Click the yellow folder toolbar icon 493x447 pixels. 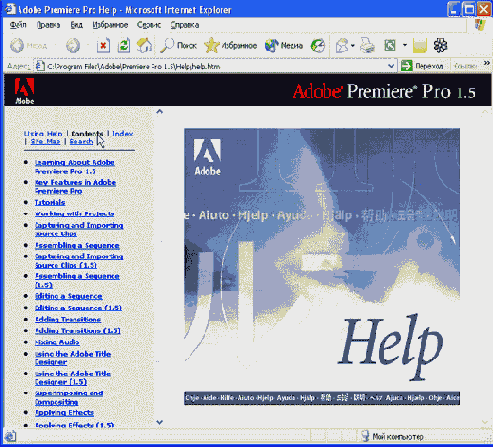pos(420,45)
